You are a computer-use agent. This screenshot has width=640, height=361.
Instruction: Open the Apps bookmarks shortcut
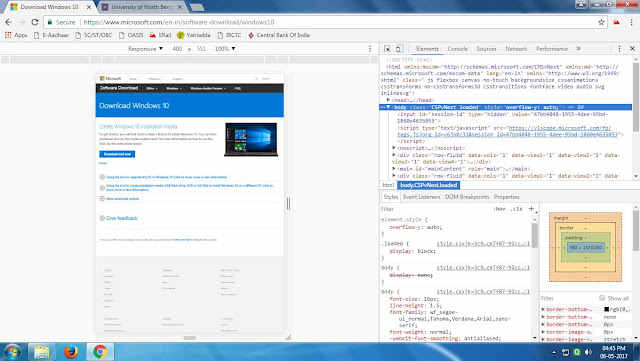(16, 35)
